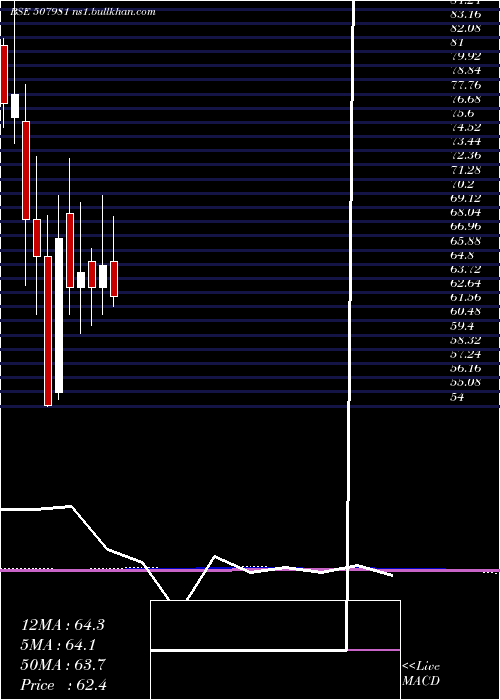Image resolution: width=500 pixels, height=700 pixels.
Task: Click the 60.48 price axis label
Action: (466, 312)
